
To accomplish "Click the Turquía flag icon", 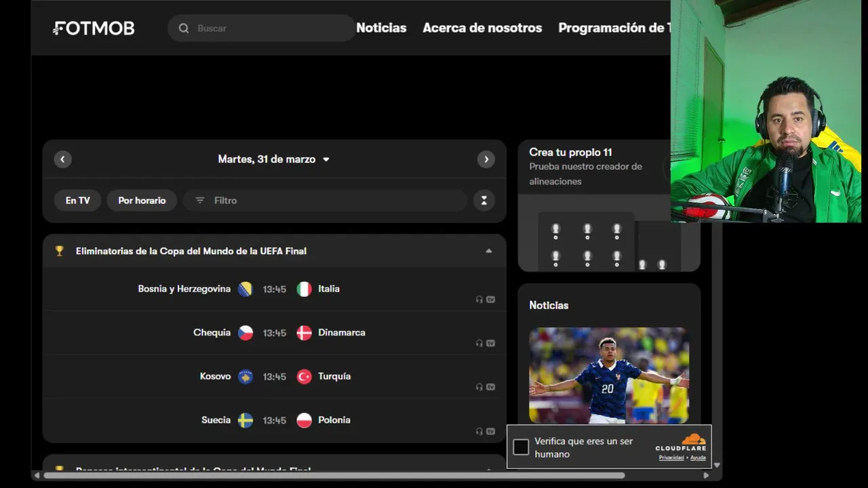I will click(304, 377).
